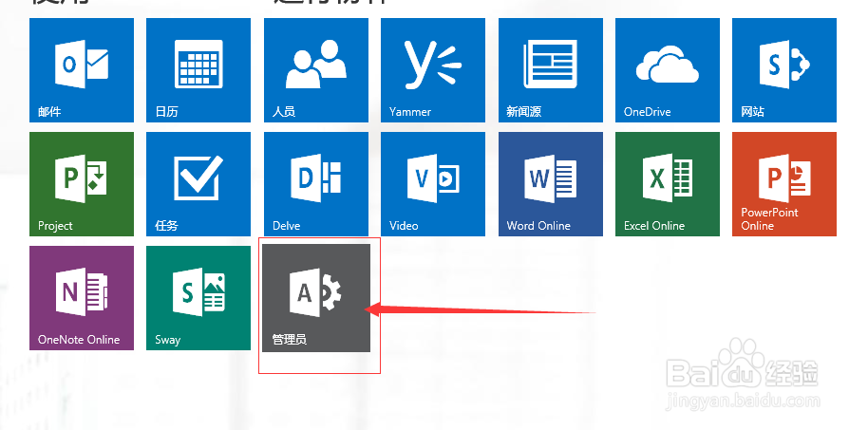
Task: Launch the Sway tile
Action: pyautogui.click(x=198, y=298)
